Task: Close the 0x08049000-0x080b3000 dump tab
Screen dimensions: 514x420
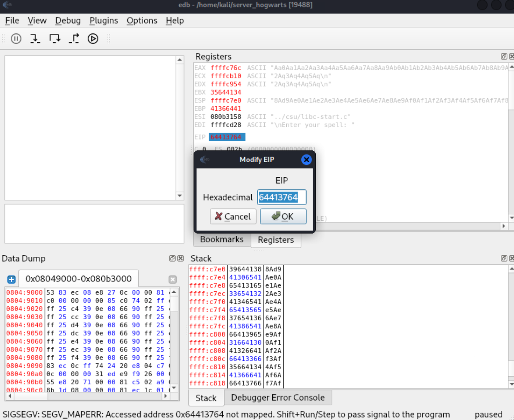Action: pyautogui.click(x=173, y=279)
